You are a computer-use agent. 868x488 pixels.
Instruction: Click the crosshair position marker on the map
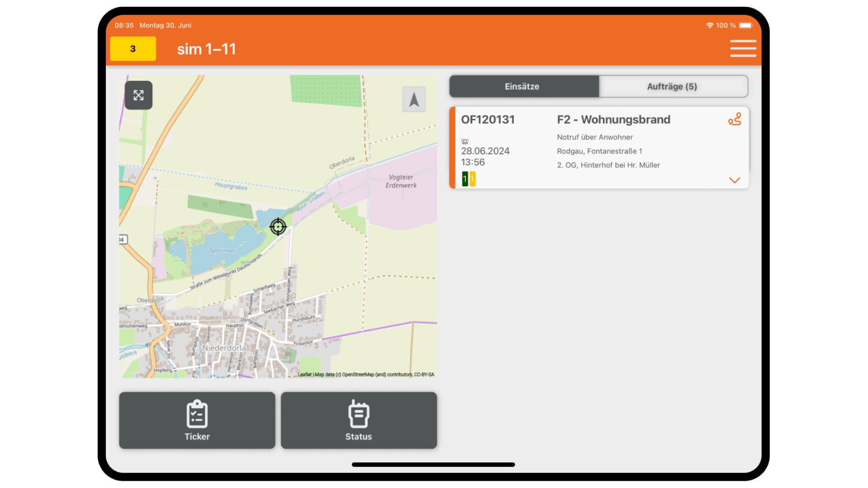click(278, 226)
